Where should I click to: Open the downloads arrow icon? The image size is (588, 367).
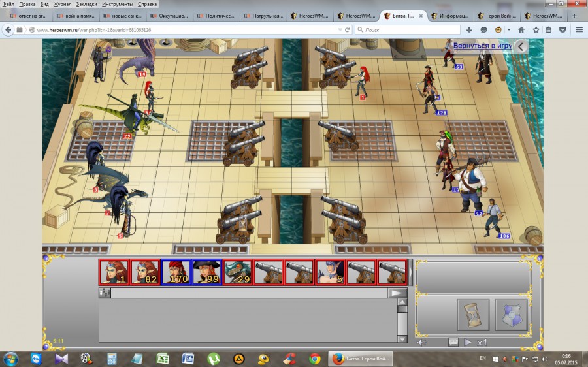[x=469, y=29]
